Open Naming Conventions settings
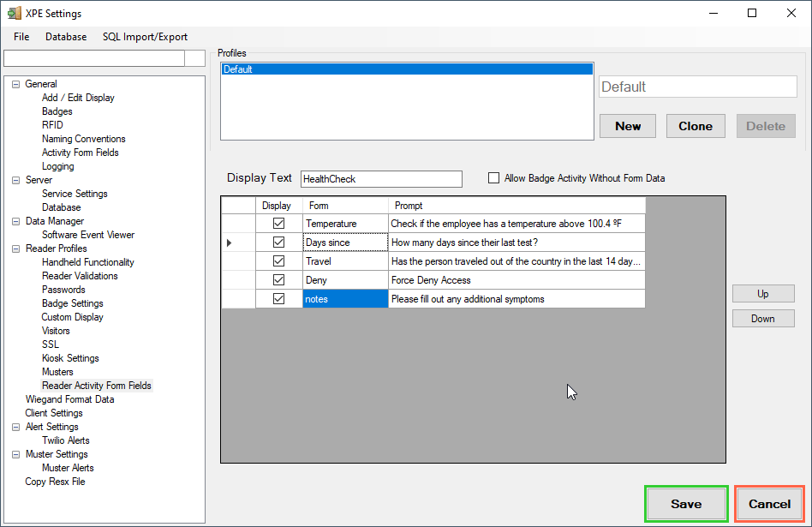 pyautogui.click(x=83, y=139)
